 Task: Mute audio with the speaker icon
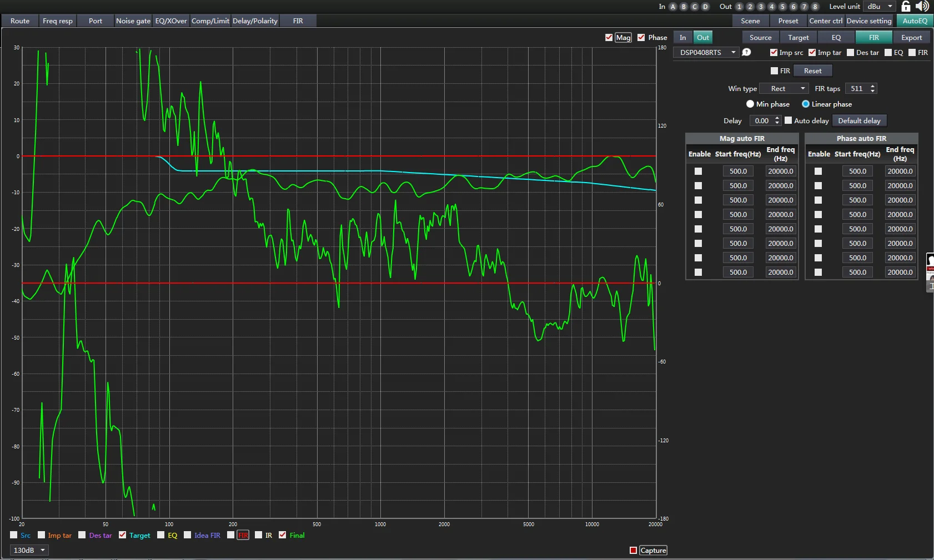pyautogui.click(x=922, y=6)
